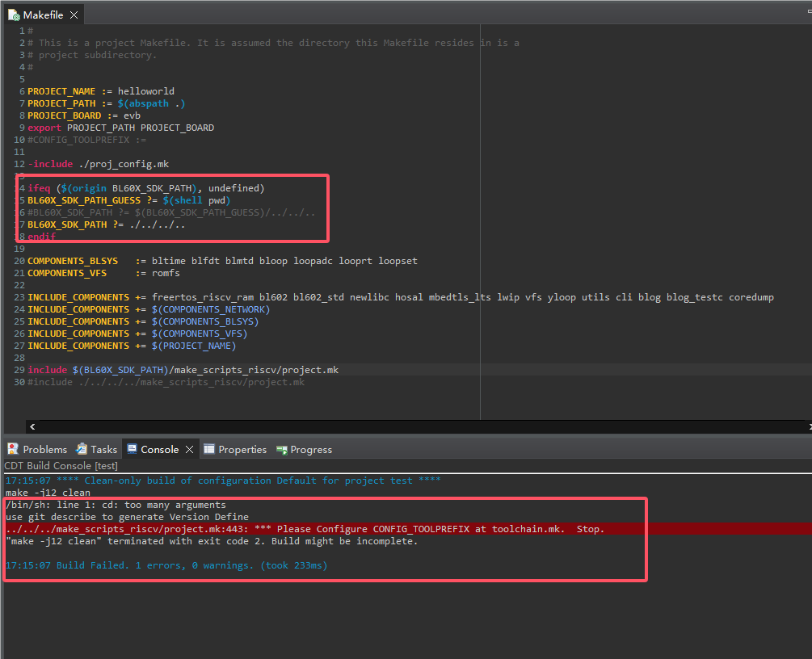Viewport: 812px width, 659px height.
Task: Click the Problems view icon
Action: pyautogui.click(x=12, y=449)
